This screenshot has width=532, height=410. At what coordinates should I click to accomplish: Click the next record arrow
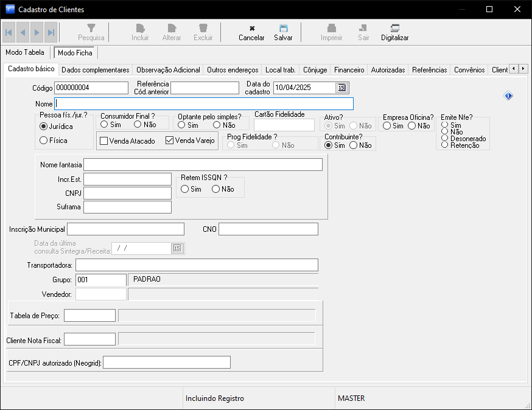coord(37,32)
